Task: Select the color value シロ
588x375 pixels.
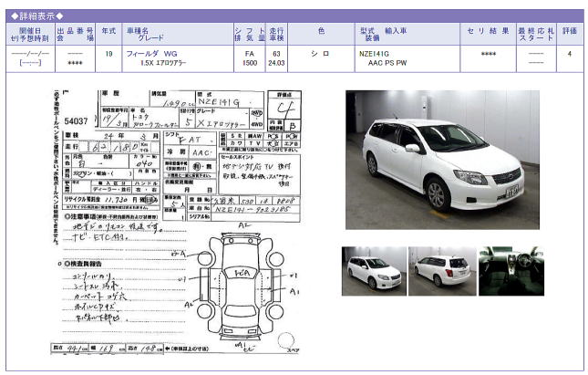Action: 321,54
